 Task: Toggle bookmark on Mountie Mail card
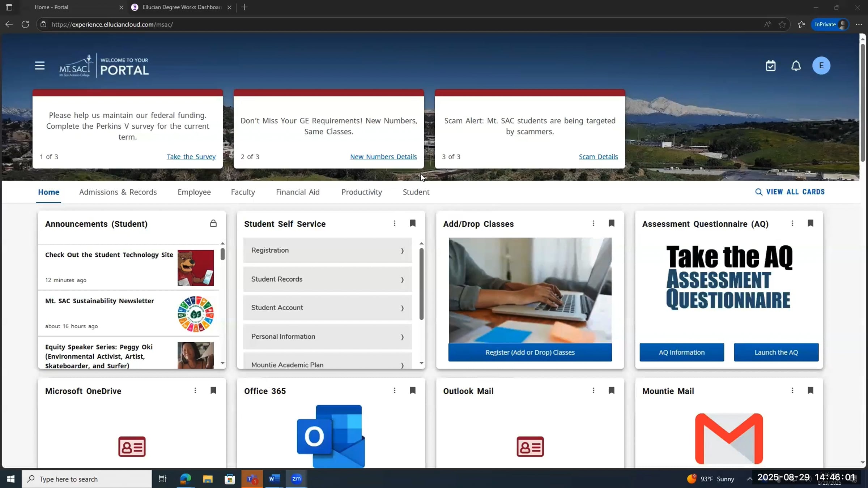click(810, 390)
